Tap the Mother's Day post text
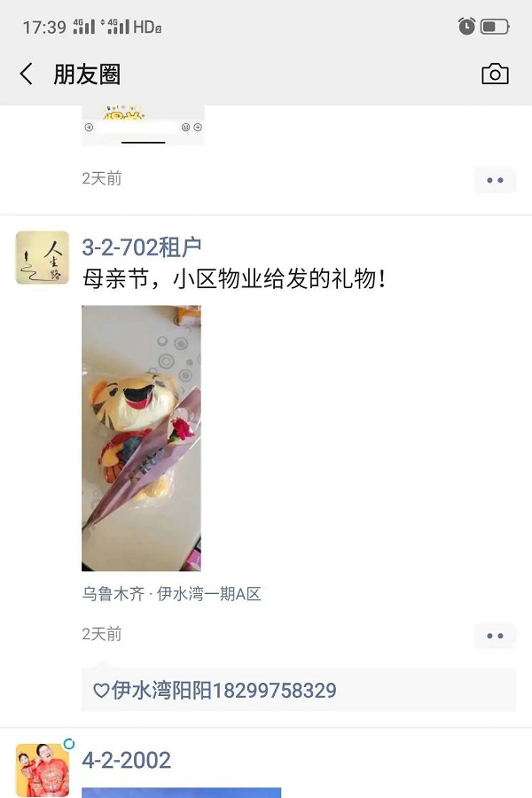 point(234,279)
